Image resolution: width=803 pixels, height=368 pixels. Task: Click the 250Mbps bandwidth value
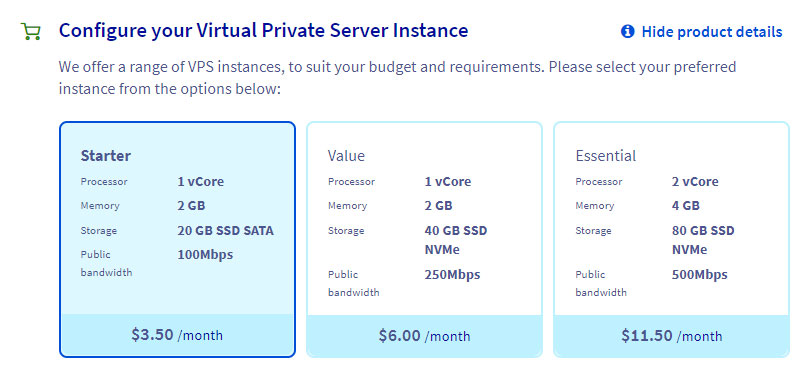pos(452,274)
